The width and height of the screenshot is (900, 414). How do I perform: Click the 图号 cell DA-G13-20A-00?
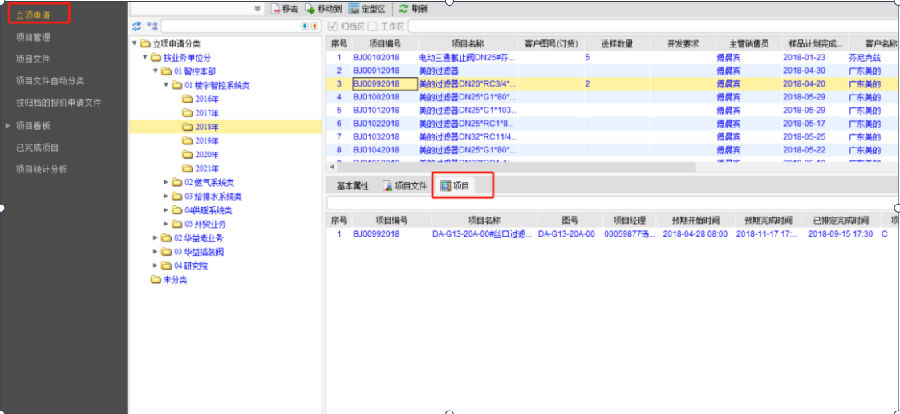[566, 234]
